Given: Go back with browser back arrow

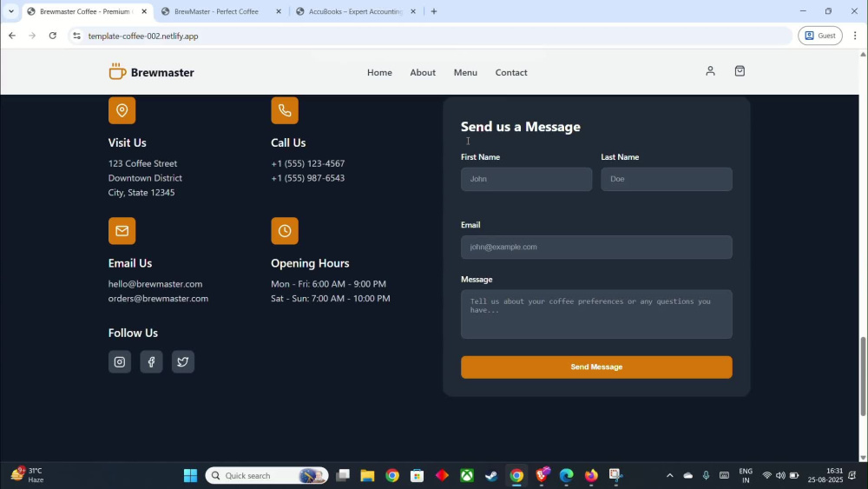Looking at the screenshot, I should pyautogui.click(x=11, y=36).
